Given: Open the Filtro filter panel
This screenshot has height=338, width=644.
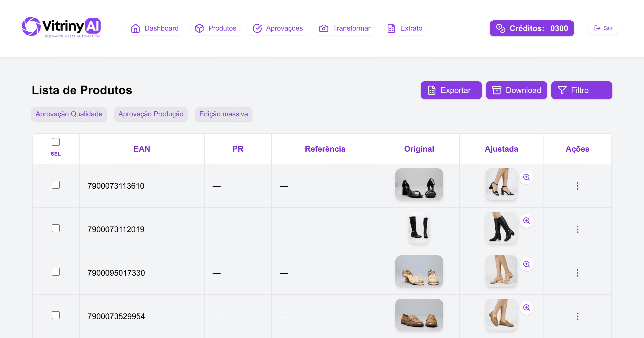Looking at the screenshot, I should (x=582, y=90).
